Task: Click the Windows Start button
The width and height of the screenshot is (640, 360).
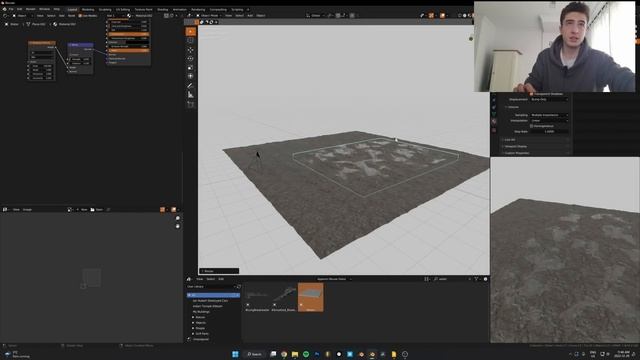Action: [x=235, y=354]
